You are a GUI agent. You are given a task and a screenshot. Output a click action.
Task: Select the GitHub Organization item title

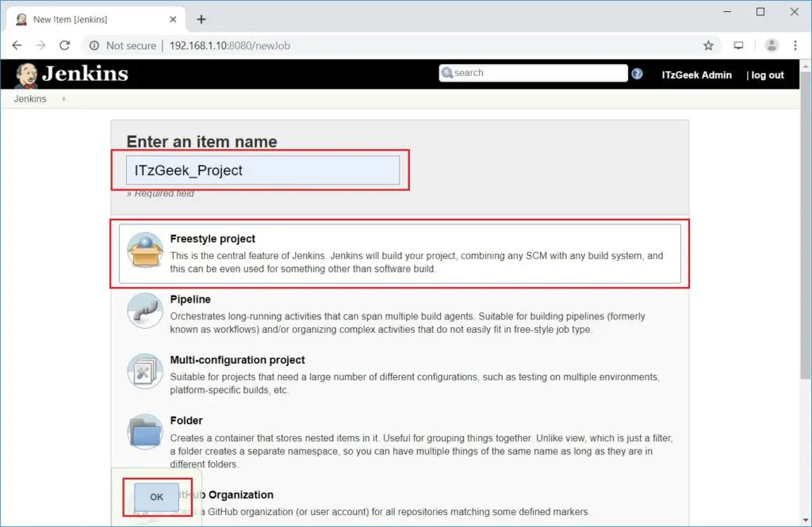[227, 495]
